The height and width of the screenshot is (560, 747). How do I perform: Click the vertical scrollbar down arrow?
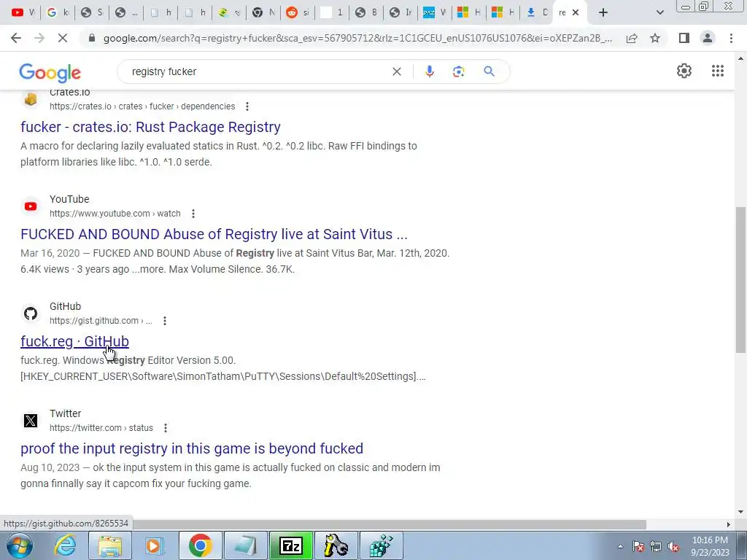pyautogui.click(x=740, y=513)
